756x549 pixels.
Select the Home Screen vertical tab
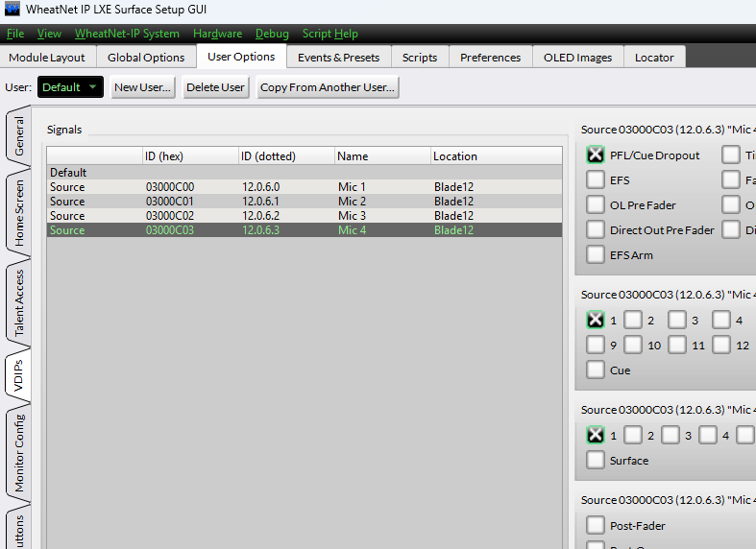click(19, 213)
